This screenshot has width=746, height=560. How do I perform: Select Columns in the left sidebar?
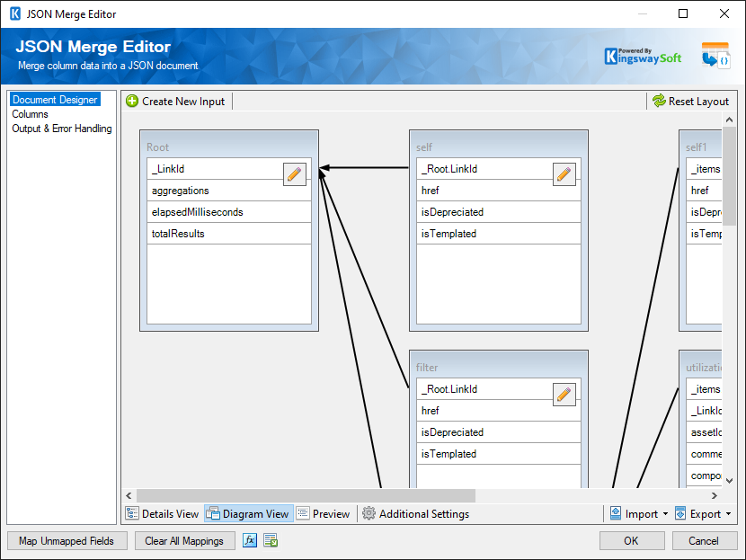[30, 114]
